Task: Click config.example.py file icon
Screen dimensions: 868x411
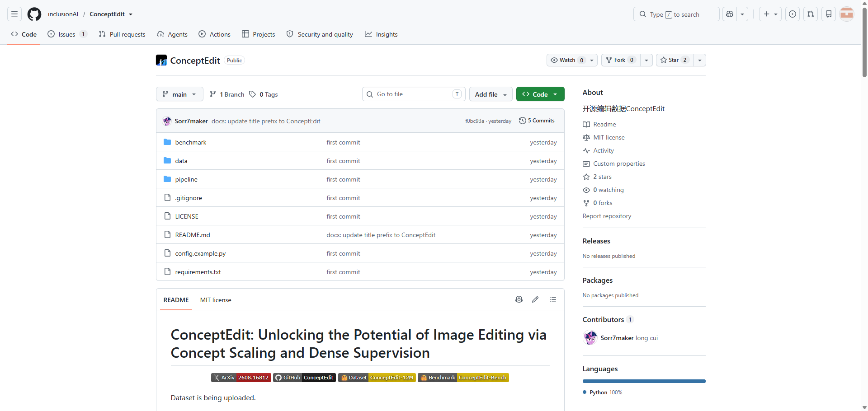Action: tap(167, 253)
